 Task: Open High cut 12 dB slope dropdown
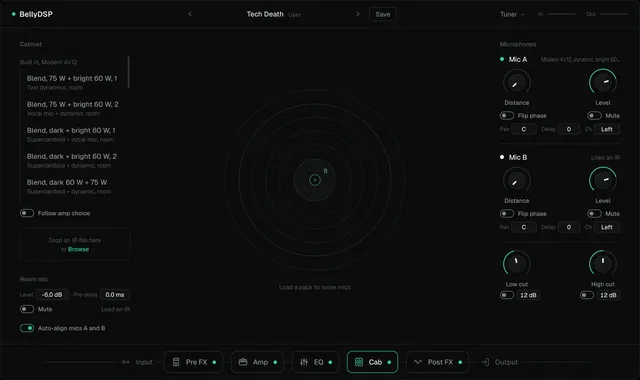(608, 295)
